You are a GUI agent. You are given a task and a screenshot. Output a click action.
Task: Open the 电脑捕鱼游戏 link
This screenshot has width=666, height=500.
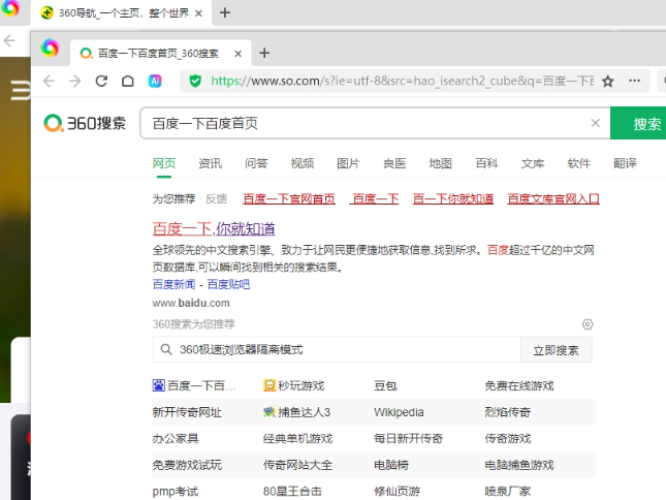[519, 465]
